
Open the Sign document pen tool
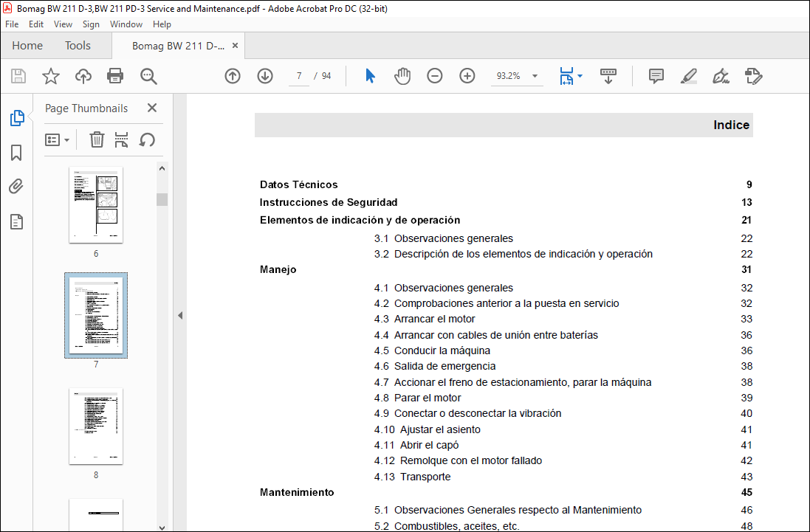(721, 76)
